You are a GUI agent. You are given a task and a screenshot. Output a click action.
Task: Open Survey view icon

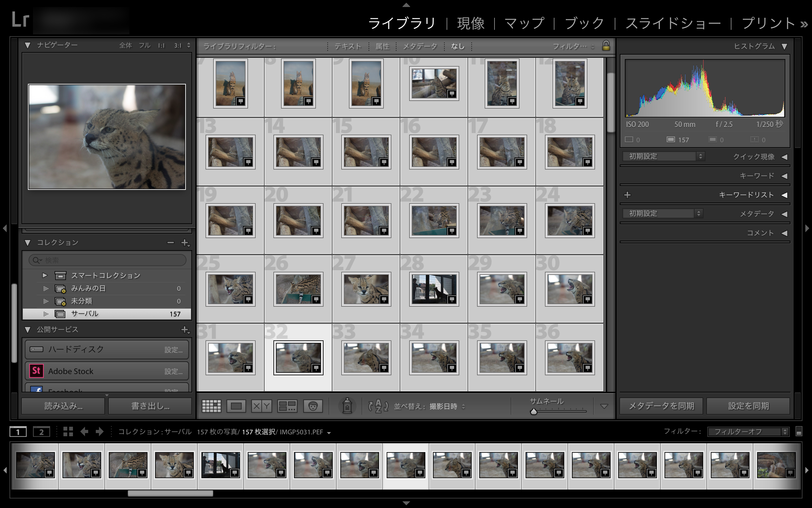pyautogui.click(x=287, y=406)
